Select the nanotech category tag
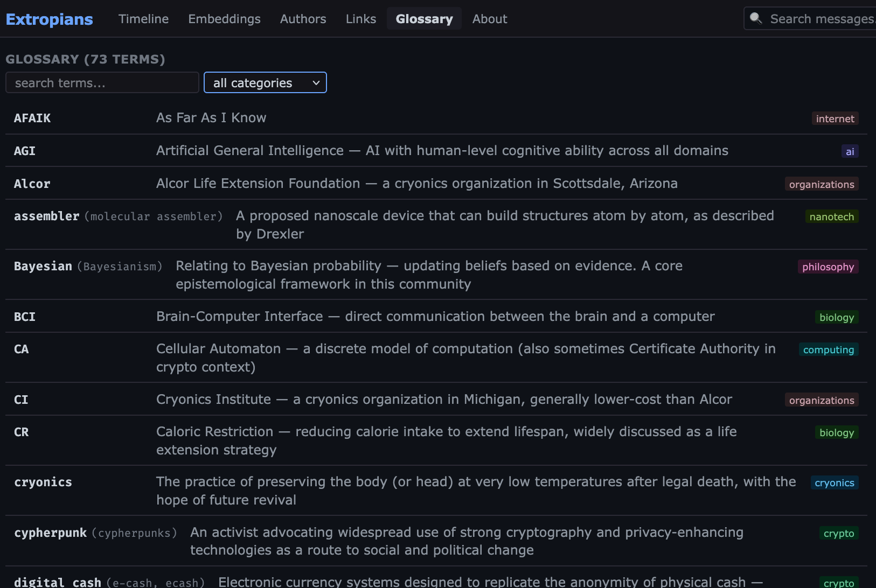The width and height of the screenshot is (876, 588). (x=831, y=216)
